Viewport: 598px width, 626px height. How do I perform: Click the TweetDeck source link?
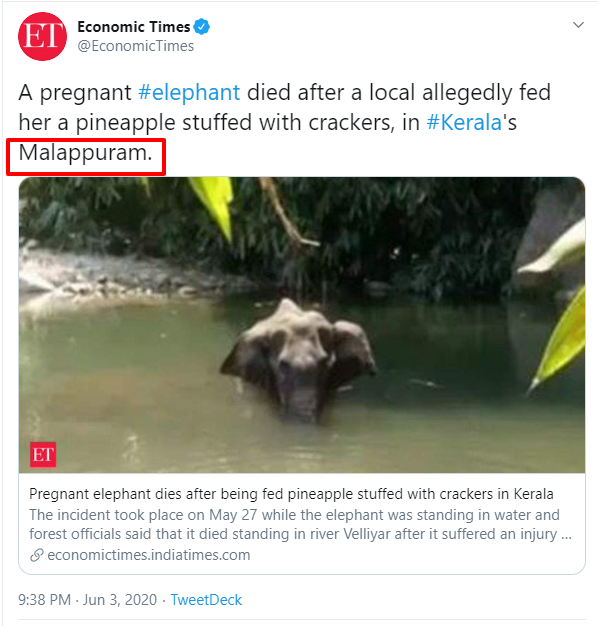(x=206, y=600)
